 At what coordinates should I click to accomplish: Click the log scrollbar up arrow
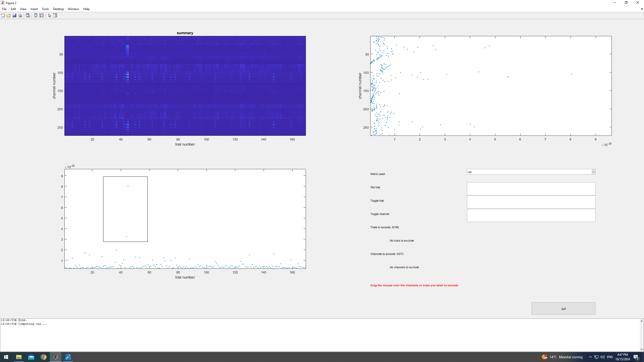tap(642, 321)
